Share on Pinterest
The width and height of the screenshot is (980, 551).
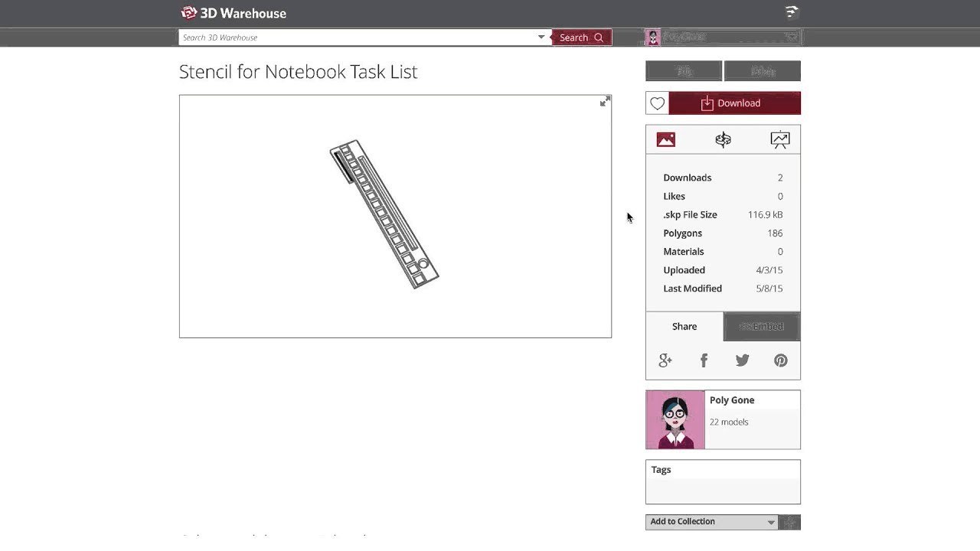click(781, 360)
